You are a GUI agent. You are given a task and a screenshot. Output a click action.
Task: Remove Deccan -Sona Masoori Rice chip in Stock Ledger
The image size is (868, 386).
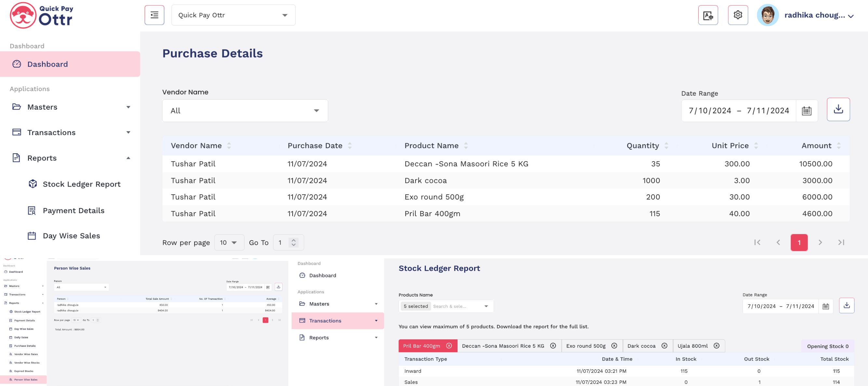click(x=553, y=346)
